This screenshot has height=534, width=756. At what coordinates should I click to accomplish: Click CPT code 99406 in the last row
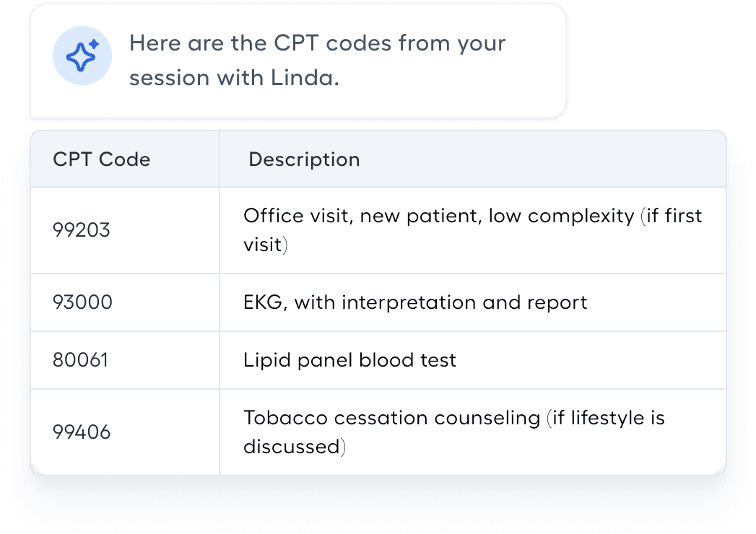click(82, 432)
